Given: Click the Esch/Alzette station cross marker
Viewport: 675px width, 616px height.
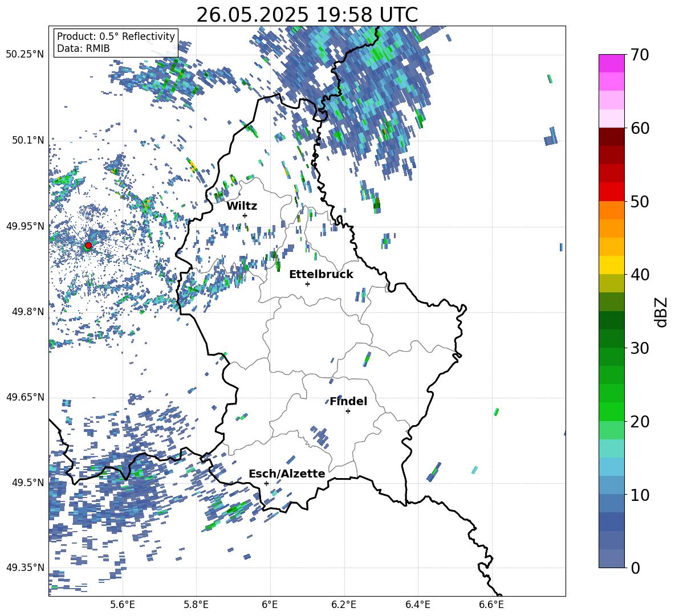Looking at the screenshot, I should pyautogui.click(x=266, y=483).
